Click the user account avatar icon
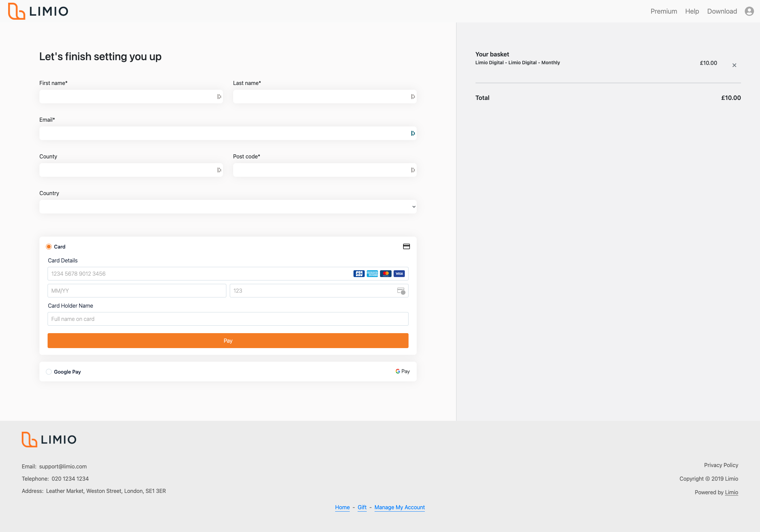Screen dimensions: 760x532 pos(749,11)
